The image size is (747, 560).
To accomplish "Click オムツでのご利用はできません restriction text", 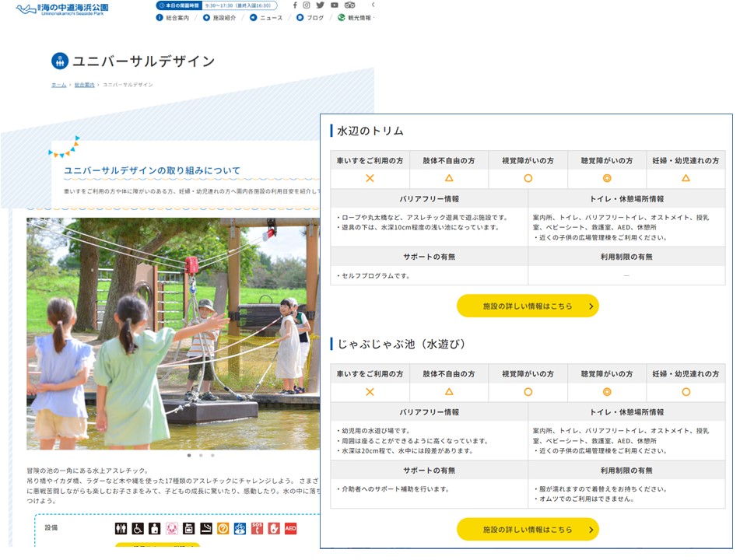I will [584, 499].
